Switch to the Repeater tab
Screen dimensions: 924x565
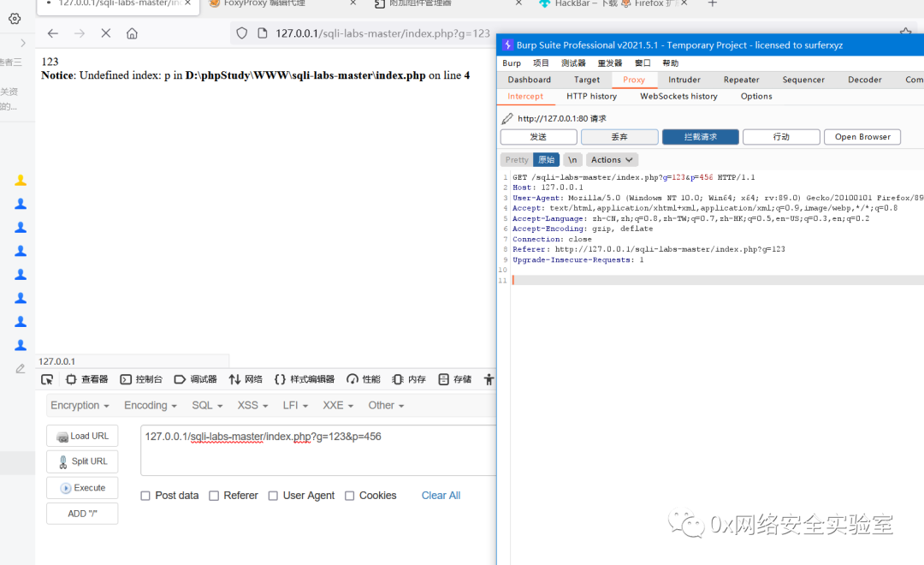741,80
